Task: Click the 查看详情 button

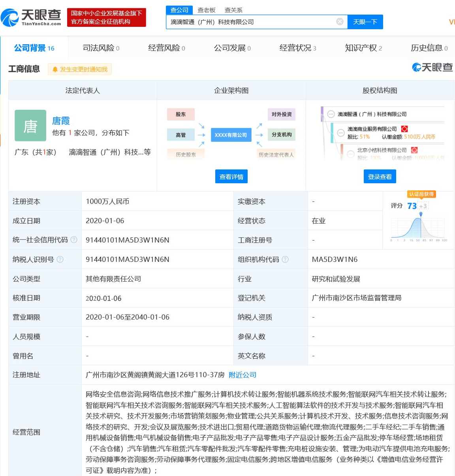Action: point(231,177)
